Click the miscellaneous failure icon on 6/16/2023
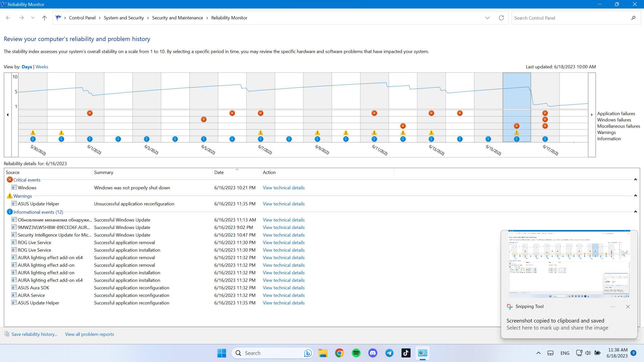Image resolution: width=644 pixels, height=362 pixels. 516,126
